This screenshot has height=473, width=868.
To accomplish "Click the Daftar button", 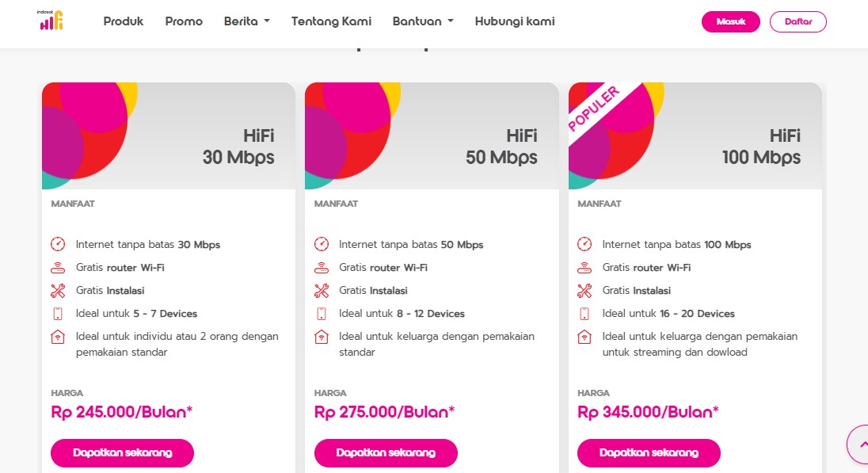I will pyautogui.click(x=798, y=21).
